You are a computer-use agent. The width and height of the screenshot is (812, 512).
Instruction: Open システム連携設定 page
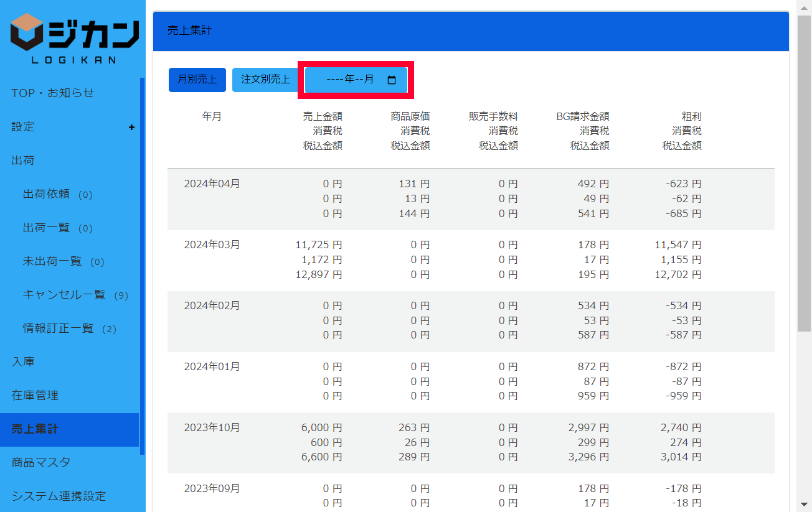click(59, 496)
